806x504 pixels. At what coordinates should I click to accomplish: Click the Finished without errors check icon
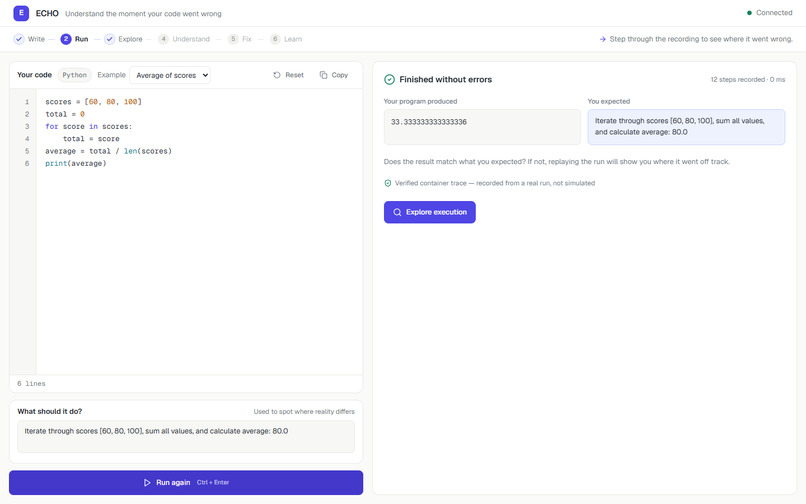(390, 79)
